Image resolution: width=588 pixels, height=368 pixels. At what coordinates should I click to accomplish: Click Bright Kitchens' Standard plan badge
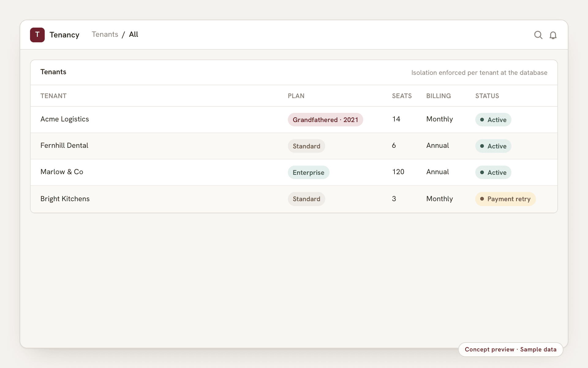click(x=307, y=199)
